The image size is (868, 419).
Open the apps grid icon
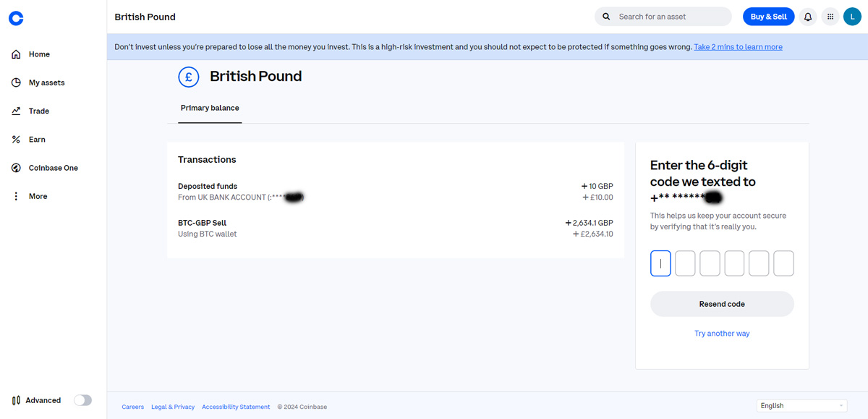pos(830,17)
